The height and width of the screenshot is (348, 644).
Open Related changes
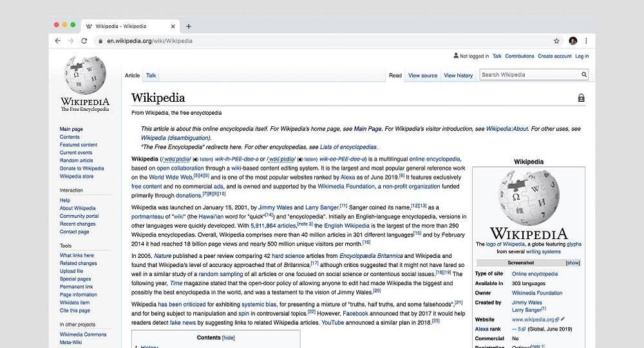click(79, 263)
